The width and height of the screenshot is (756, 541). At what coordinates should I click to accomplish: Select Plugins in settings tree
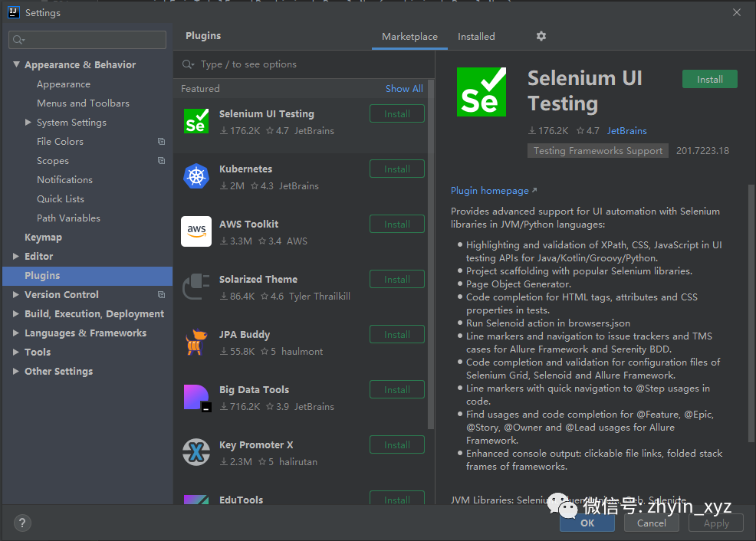coord(87,276)
